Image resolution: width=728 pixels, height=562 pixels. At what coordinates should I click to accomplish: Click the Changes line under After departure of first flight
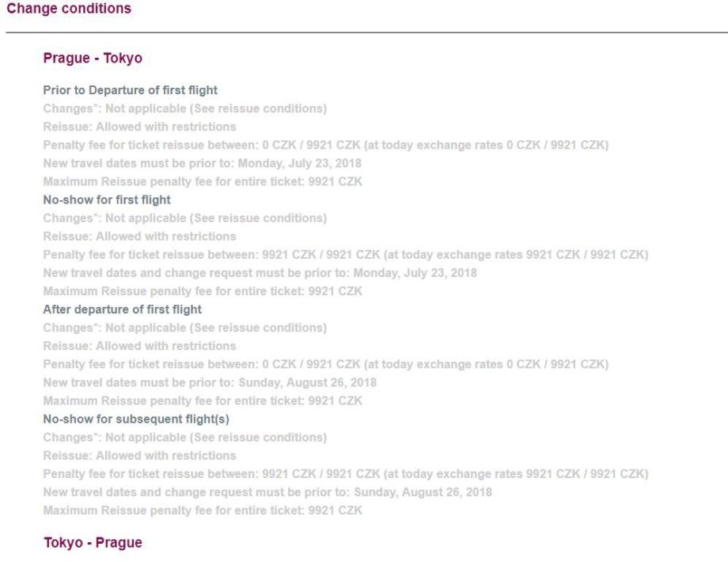coord(184,328)
